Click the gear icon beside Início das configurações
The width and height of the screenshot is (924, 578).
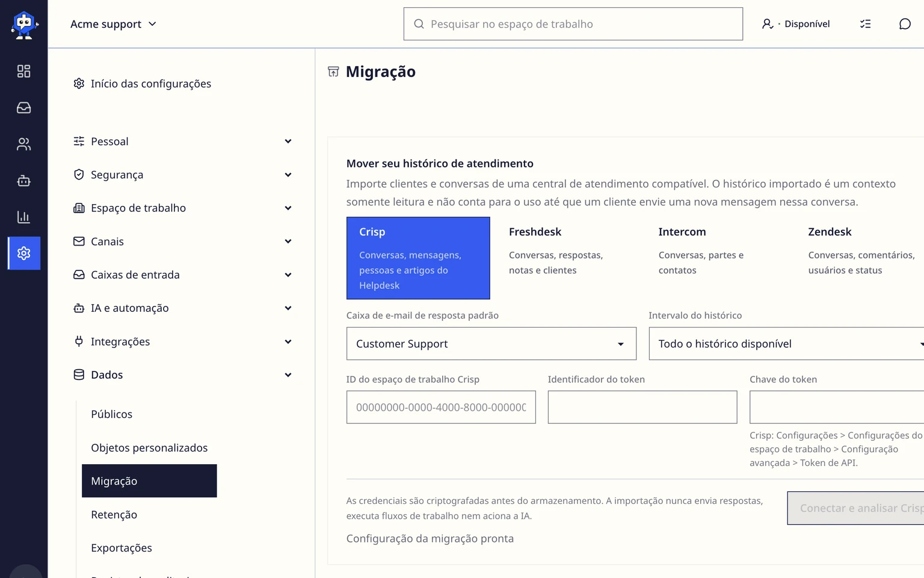click(79, 83)
